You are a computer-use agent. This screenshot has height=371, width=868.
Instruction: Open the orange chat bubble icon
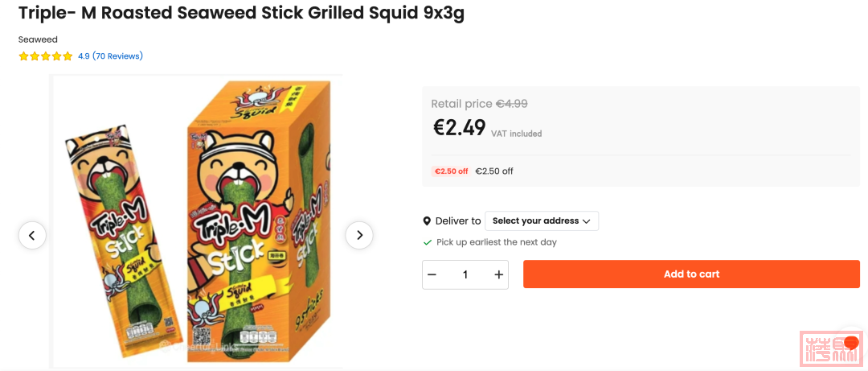click(x=851, y=343)
